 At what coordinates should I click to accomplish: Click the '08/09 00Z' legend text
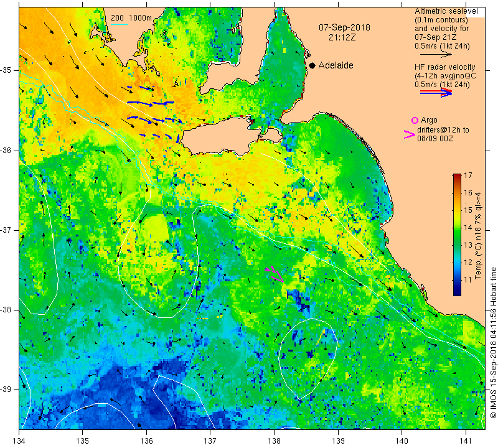point(435,139)
